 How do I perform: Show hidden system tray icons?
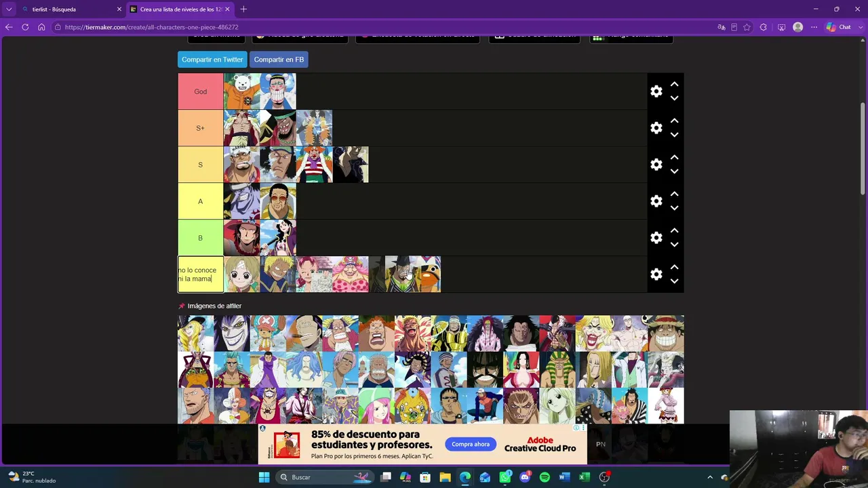[x=710, y=477]
